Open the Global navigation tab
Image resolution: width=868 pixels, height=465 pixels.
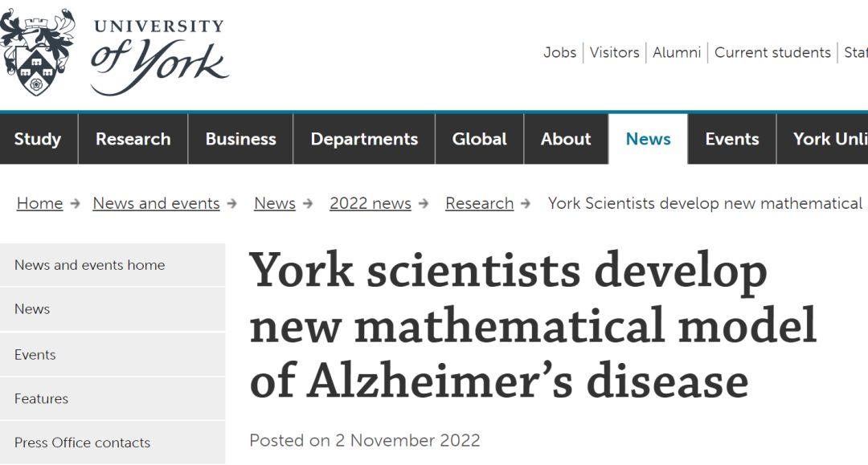pyautogui.click(x=479, y=139)
